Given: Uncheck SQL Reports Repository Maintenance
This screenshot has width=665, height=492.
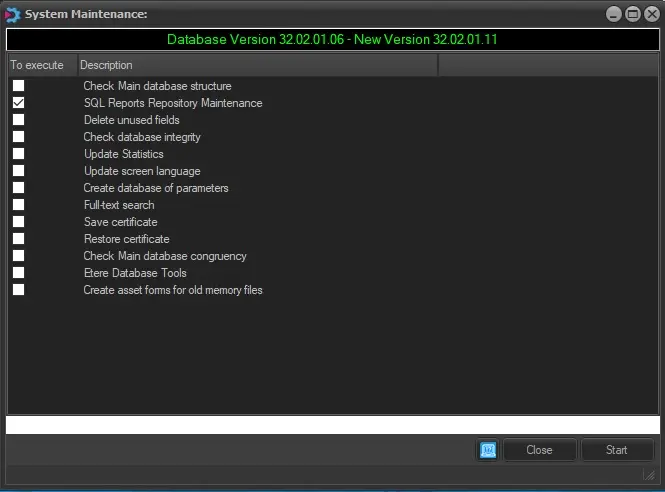Looking at the screenshot, I should click(19, 103).
